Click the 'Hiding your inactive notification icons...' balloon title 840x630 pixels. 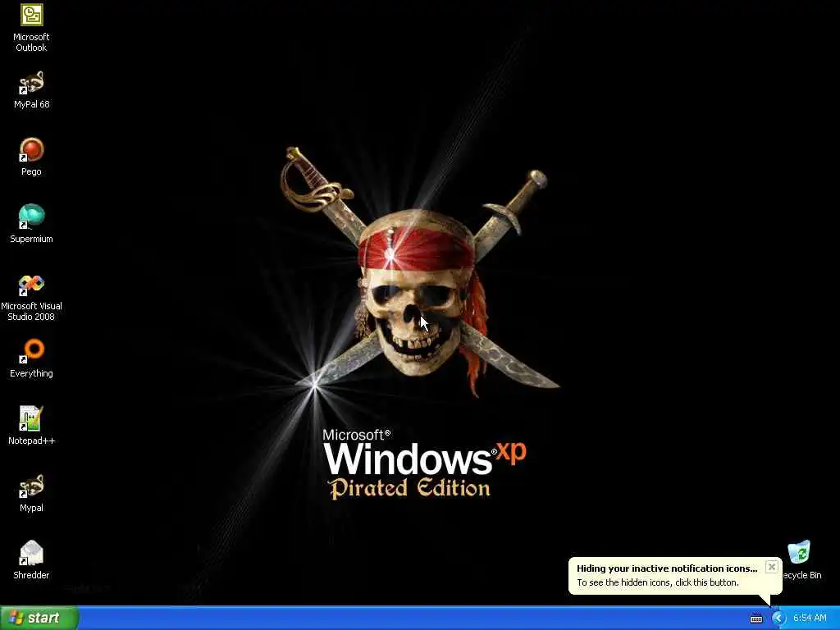[667, 568]
